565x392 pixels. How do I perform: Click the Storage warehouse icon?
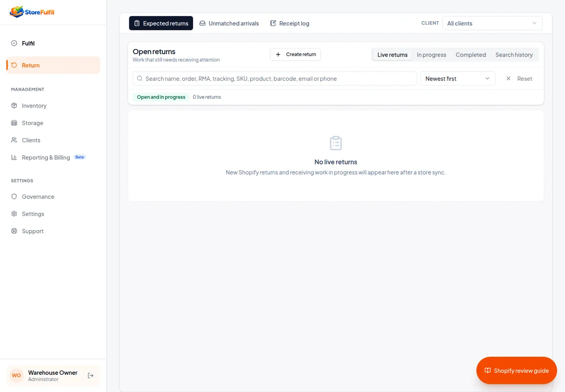click(x=14, y=123)
